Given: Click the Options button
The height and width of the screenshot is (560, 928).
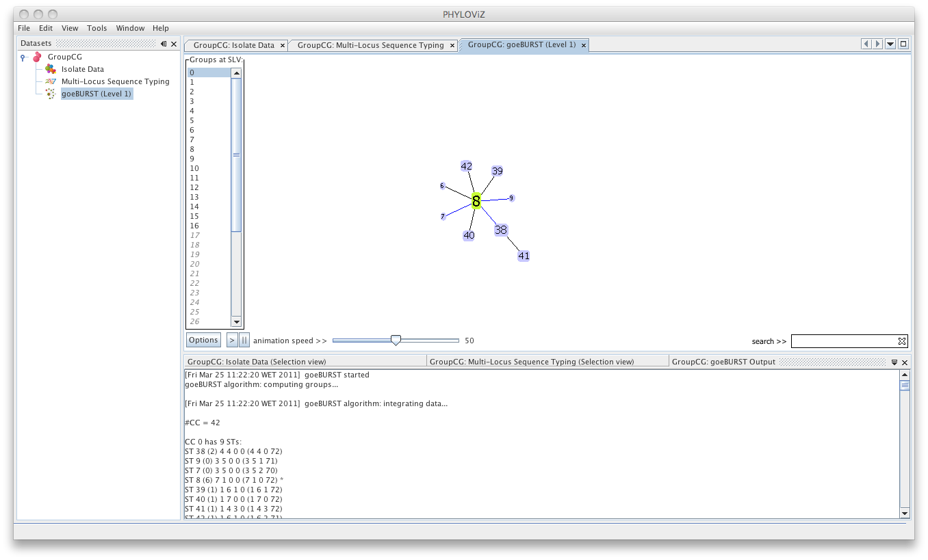Looking at the screenshot, I should pos(203,340).
